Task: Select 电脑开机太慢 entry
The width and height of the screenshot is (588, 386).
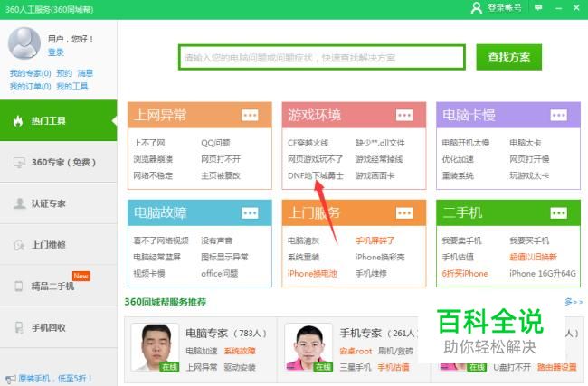Action: pos(465,143)
